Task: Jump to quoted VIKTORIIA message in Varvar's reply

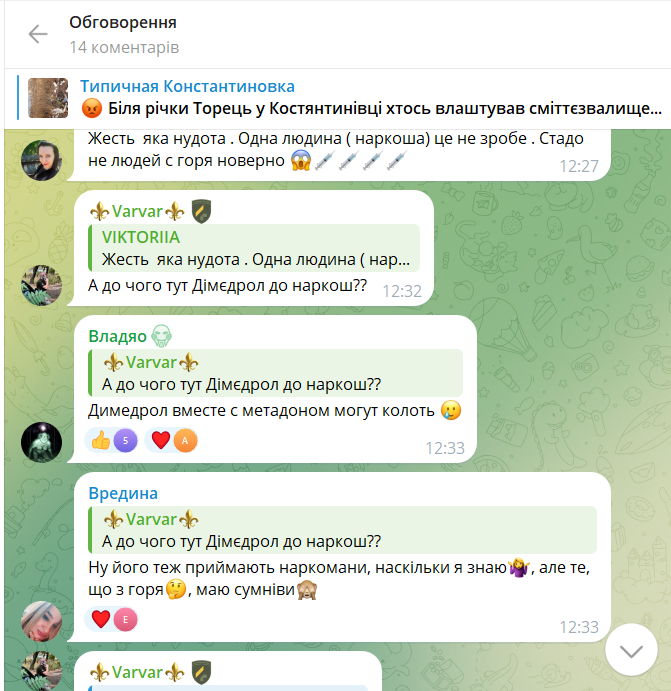Action: pos(254,248)
